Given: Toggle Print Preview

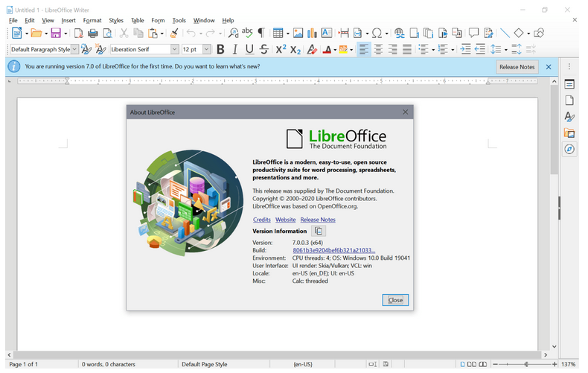Looking at the screenshot, I should coord(108,33).
